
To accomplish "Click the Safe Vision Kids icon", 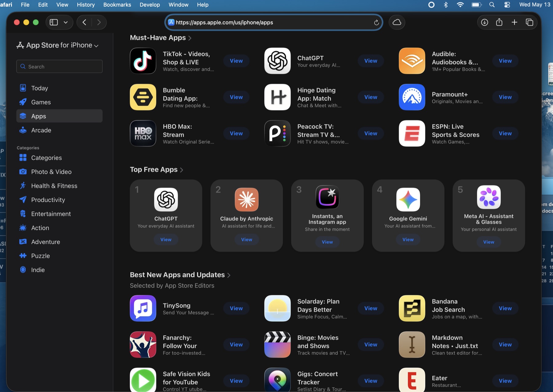I will (143, 380).
